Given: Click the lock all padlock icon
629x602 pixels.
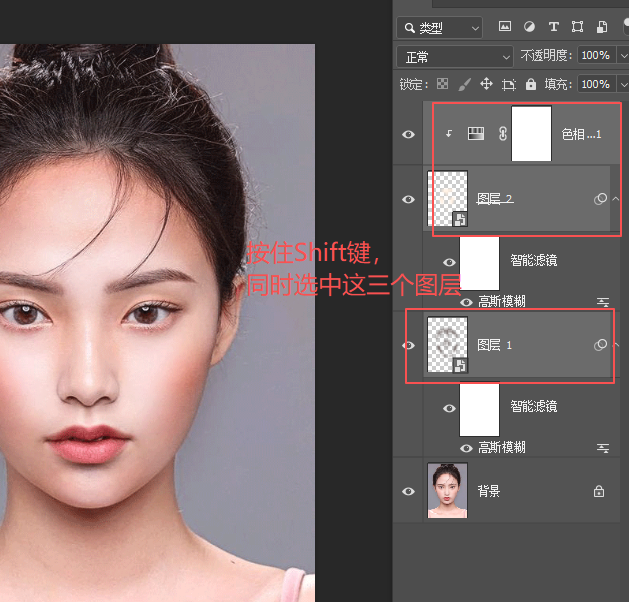Looking at the screenshot, I should [x=531, y=84].
